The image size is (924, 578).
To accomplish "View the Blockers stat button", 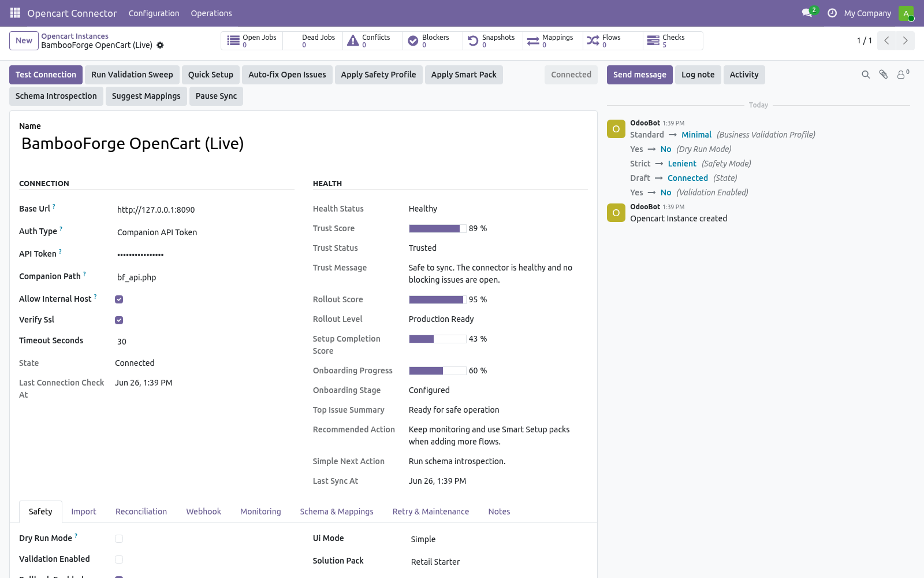I will (433, 40).
